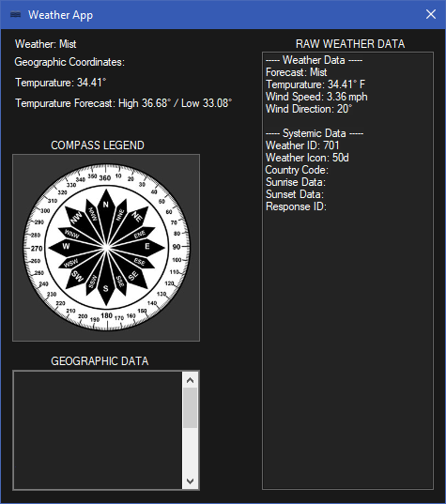Click the Tempurature Forecast High/Low label

[124, 103]
